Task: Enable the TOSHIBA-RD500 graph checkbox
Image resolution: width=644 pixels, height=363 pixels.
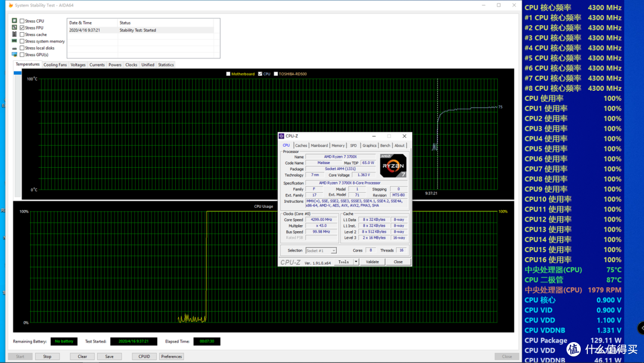Action: coord(276,74)
